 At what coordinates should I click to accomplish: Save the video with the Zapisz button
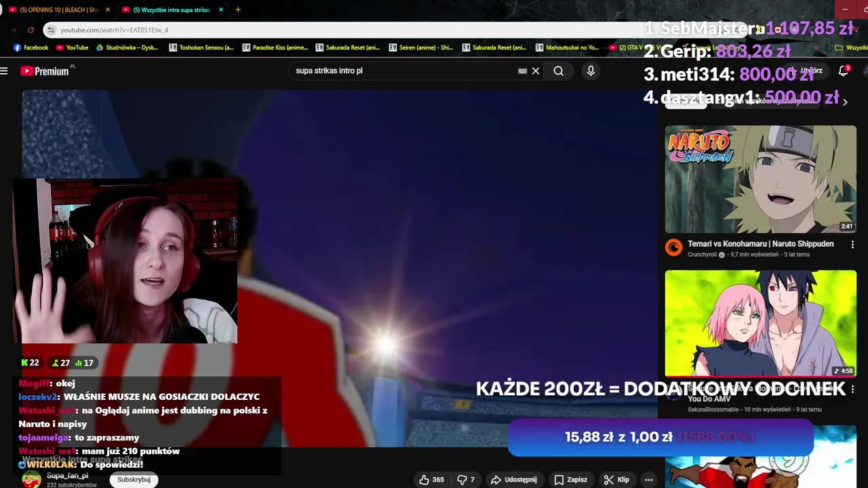[570, 479]
